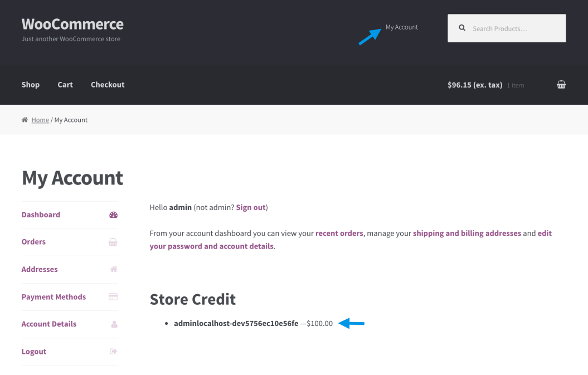Click the $96.15 cart total

474,85
